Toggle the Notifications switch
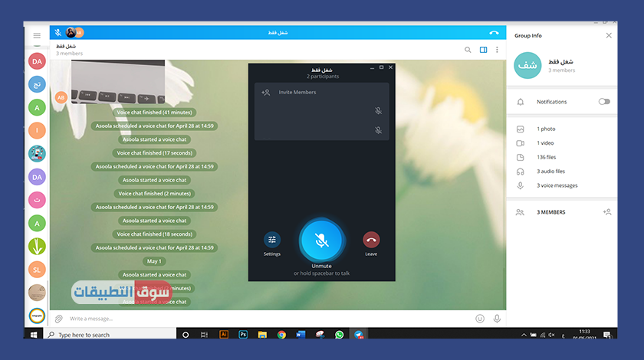Viewport: 644px width, 360px height. [x=604, y=101]
